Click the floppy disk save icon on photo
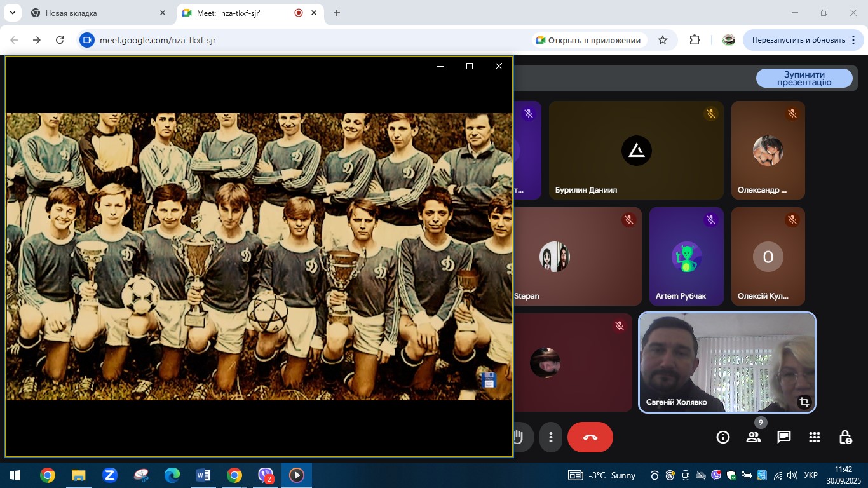Screen dimensions: 868x488 [488, 380]
